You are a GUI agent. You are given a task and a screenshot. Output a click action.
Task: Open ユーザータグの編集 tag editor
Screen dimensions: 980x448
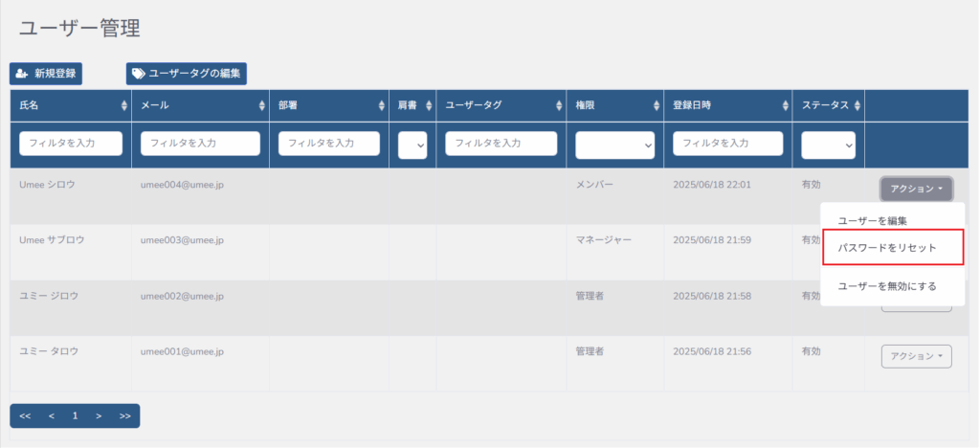(x=187, y=73)
